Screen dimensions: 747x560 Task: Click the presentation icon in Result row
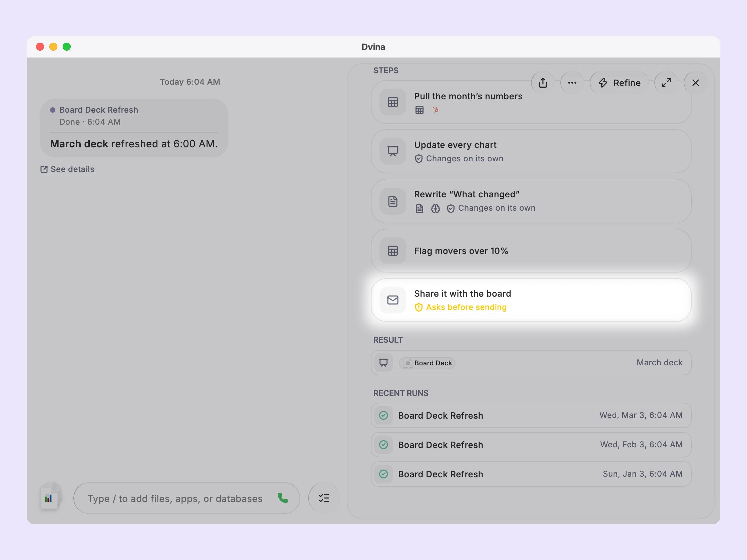coord(383,363)
